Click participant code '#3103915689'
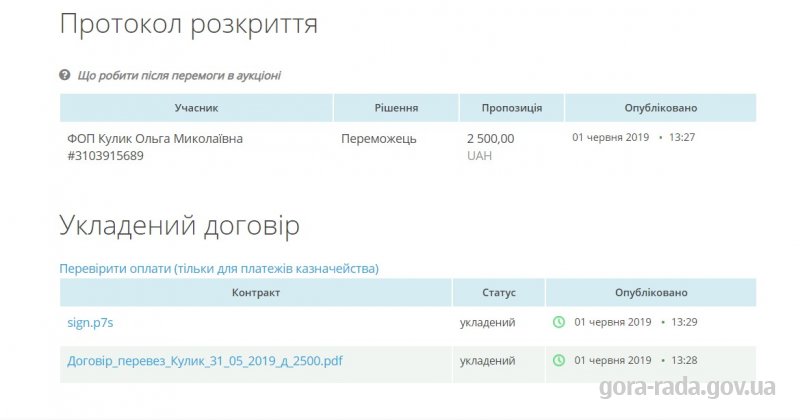Image resolution: width=800 pixels, height=420 pixels. (x=106, y=156)
